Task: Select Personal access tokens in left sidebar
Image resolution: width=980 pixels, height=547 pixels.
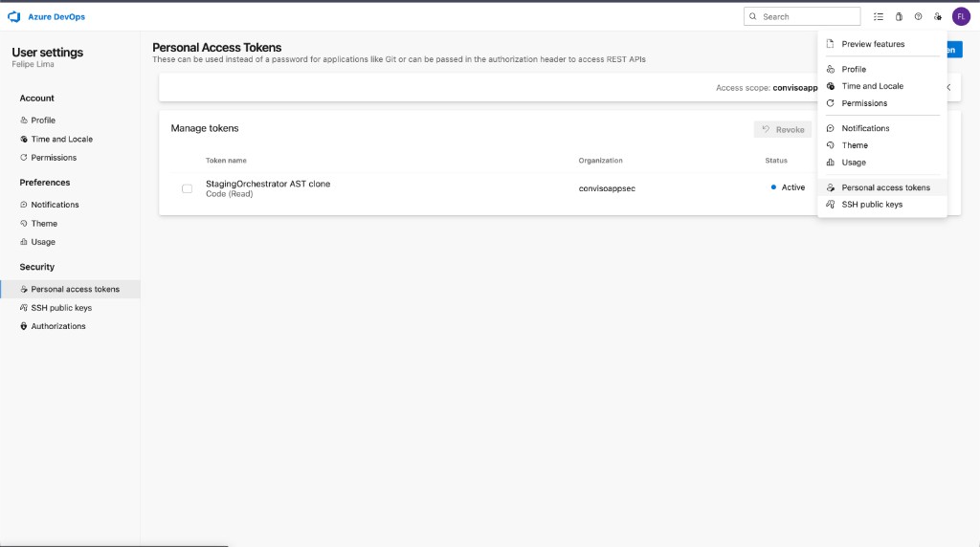Action: [70, 289]
